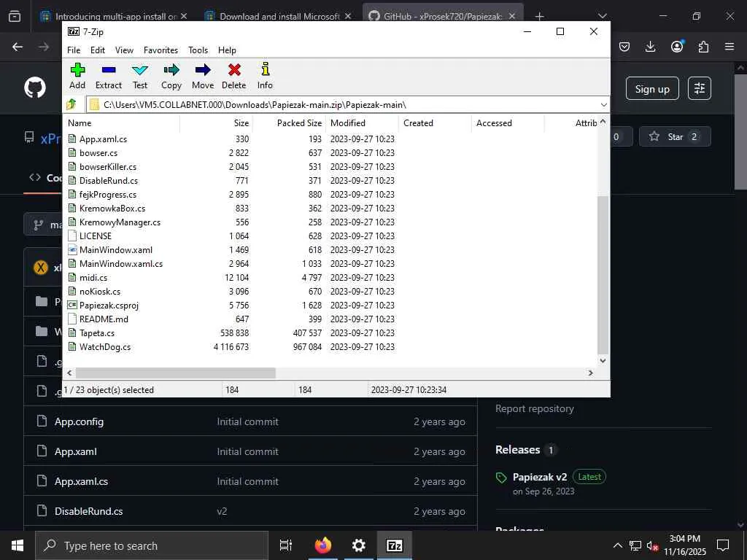This screenshot has width=747, height=560.
Task: Click the red Delete icon
Action: point(234,76)
